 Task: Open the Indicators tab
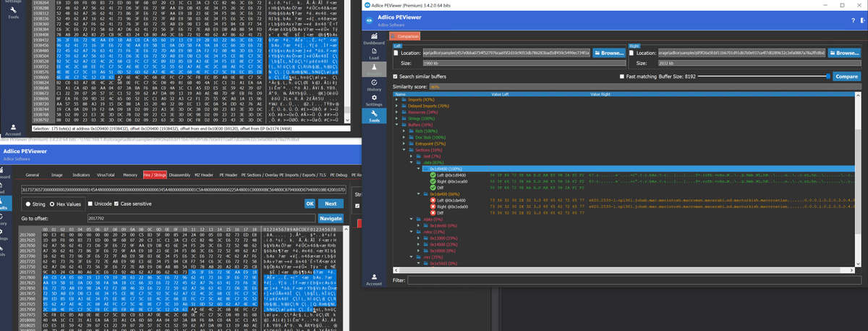coord(82,175)
